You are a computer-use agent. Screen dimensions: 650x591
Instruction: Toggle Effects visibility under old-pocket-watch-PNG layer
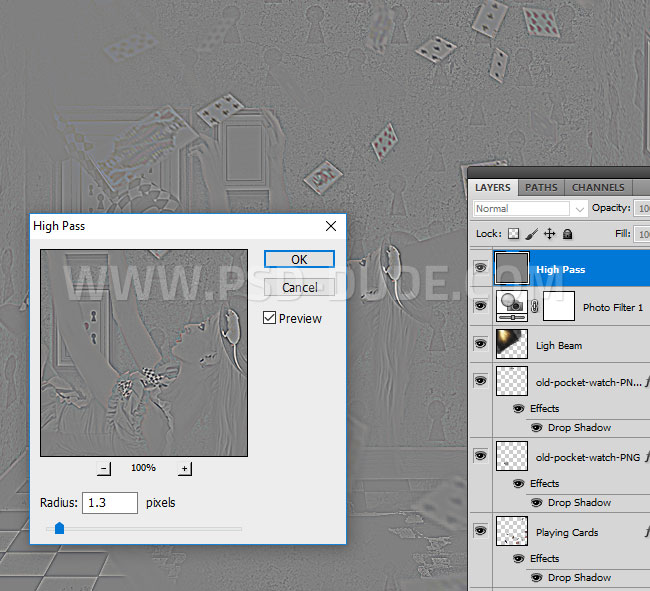click(518, 483)
